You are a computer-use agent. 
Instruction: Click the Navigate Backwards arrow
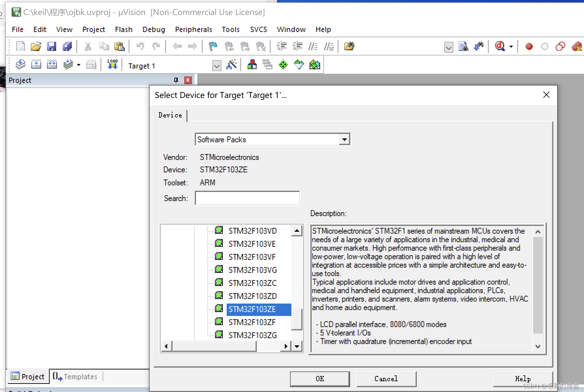click(177, 46)
